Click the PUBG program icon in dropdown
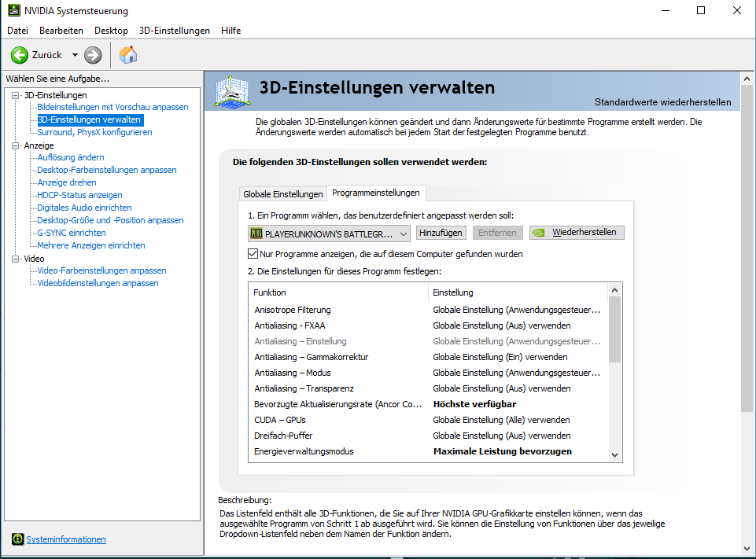The width and height of the screenshot is (756, 559). pos(256,234)
